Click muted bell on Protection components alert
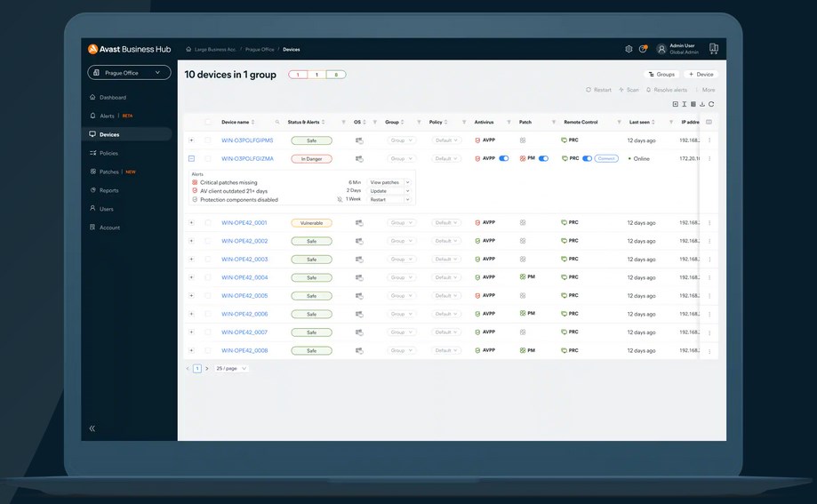The height and width of the screenshot is (504, 817). click(340, 199)
